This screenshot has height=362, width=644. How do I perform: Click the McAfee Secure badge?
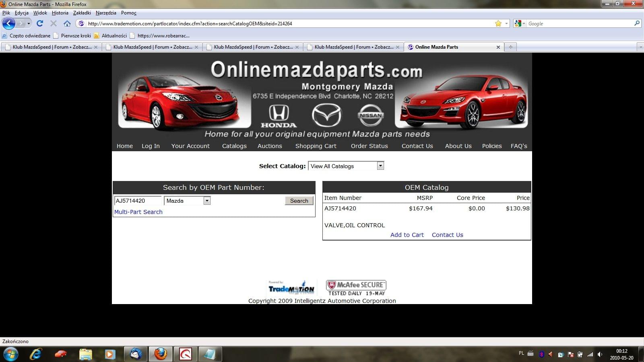pyautogui.click(x=356, y=288)
